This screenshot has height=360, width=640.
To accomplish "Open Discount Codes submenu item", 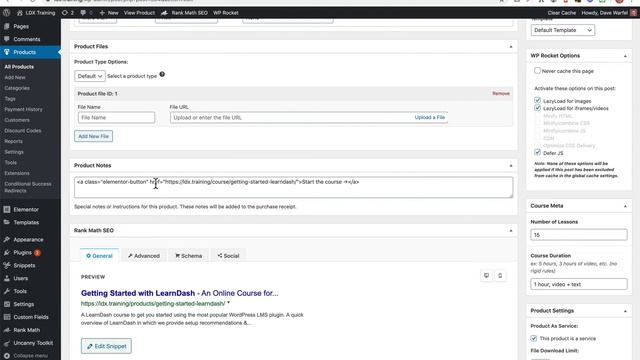I will tap(23, 131).
